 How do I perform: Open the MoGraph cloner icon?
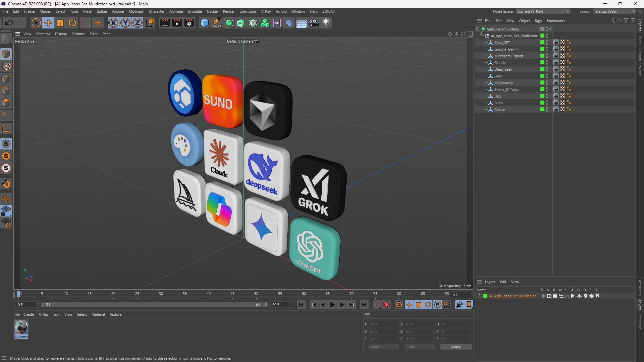(x=265, y=23)
